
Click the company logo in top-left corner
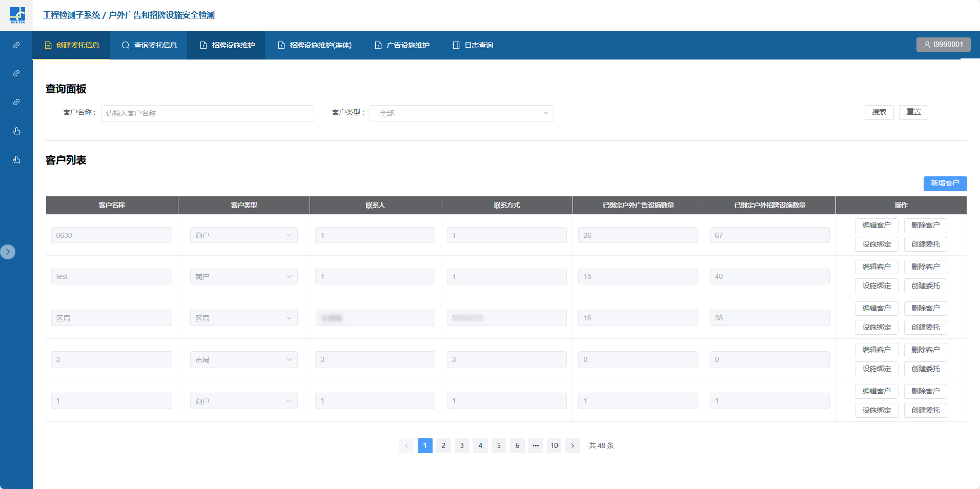[x=17, y=15]
